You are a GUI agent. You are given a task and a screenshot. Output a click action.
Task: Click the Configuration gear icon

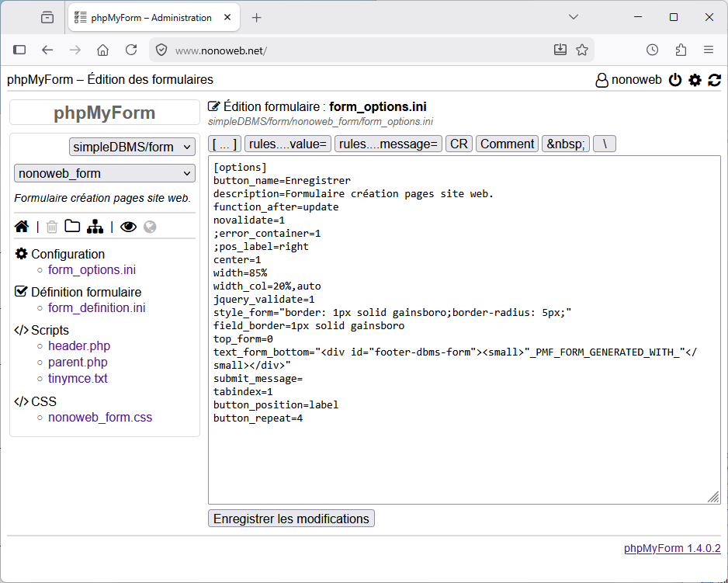tap(21, 254)
